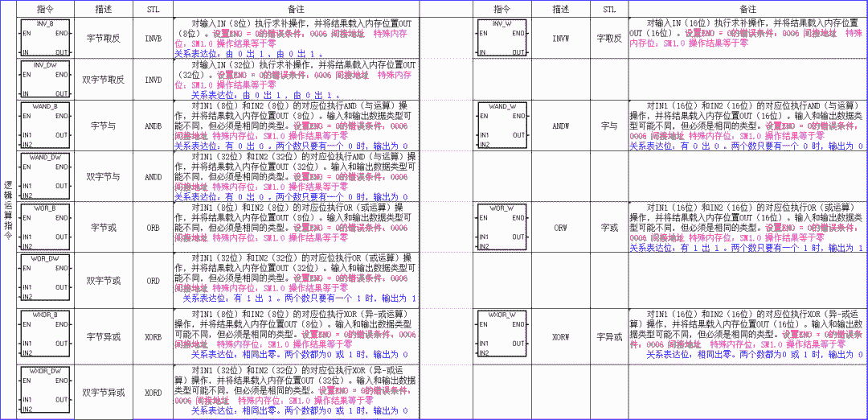Click the 备注 header above the INVB remarks
The image size is (868, 420).
pos(296,10)
